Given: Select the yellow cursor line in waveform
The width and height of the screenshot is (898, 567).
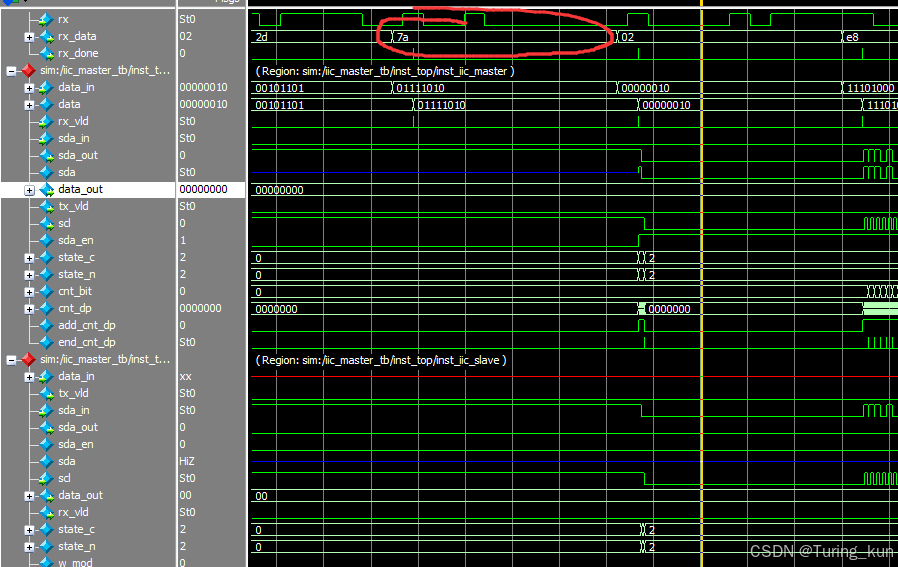Looking at the screenshot, I should pos(701,286).
